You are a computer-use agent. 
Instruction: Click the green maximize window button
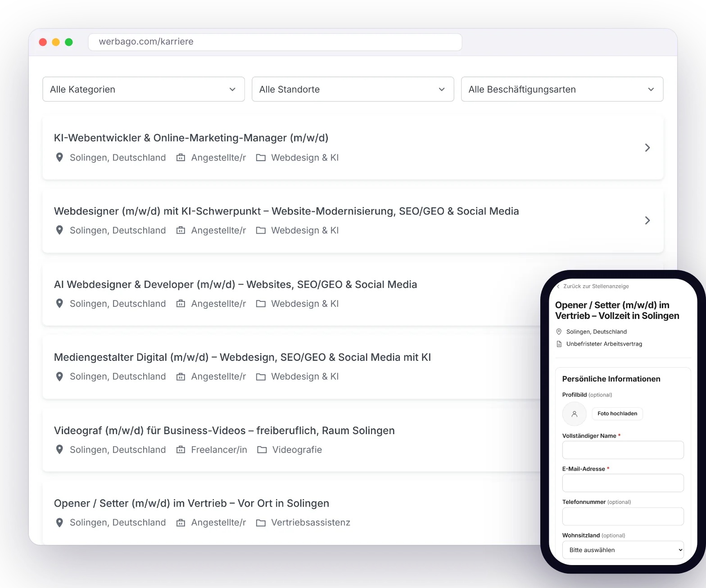coord(69,42)
